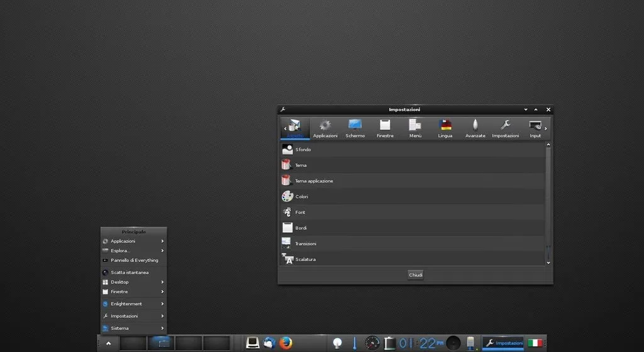Open the Schermo settings category
Screen dimensions: 644x352
[x=355, y=128]
